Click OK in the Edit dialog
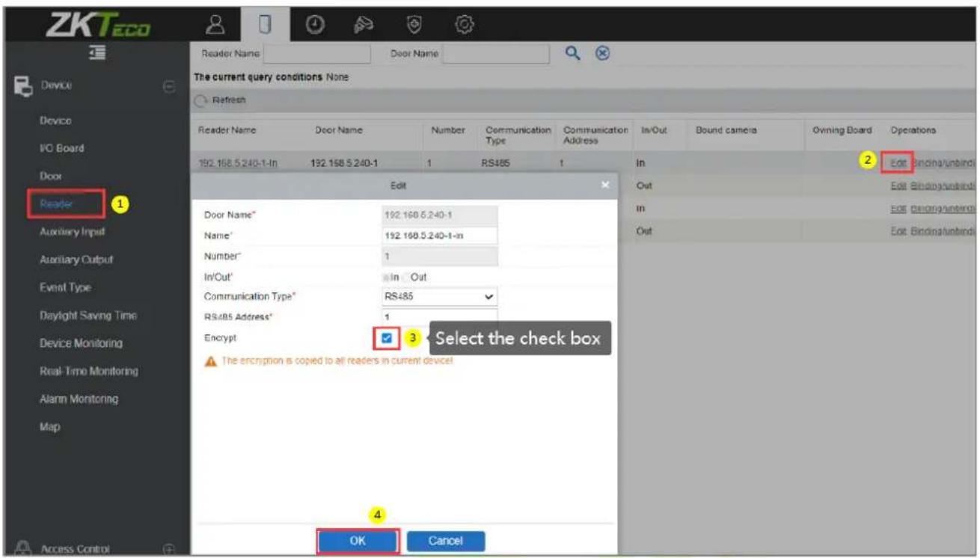This screenshot has height=558, width=980. coord(357,541)
